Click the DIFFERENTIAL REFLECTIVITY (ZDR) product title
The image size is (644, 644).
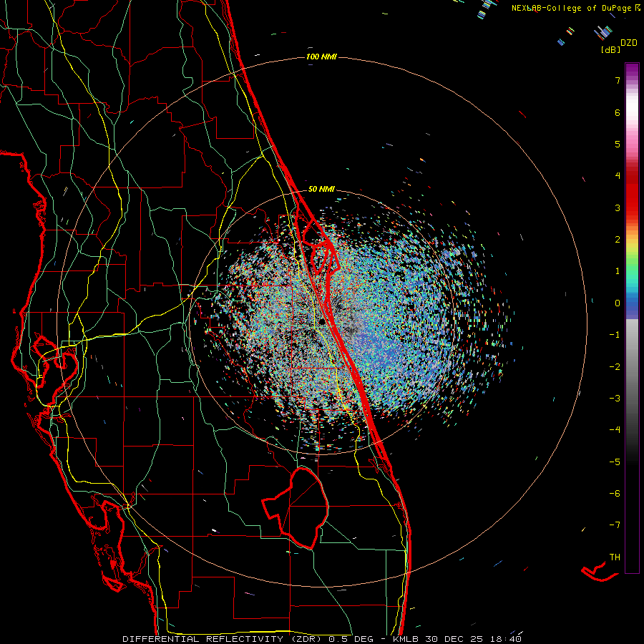(224, 639)
